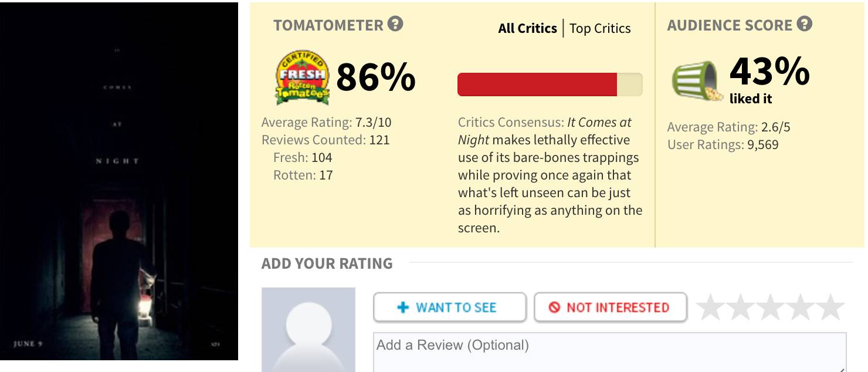Click the Audience Score help question mark icon
The image size is (868, 372).
point(805,25)
